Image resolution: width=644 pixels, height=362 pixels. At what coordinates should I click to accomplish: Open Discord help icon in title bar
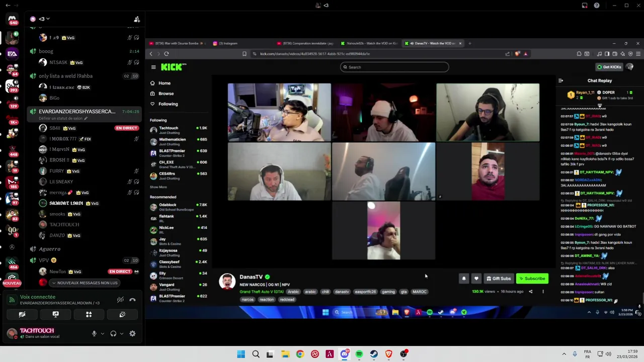point(597,6)
